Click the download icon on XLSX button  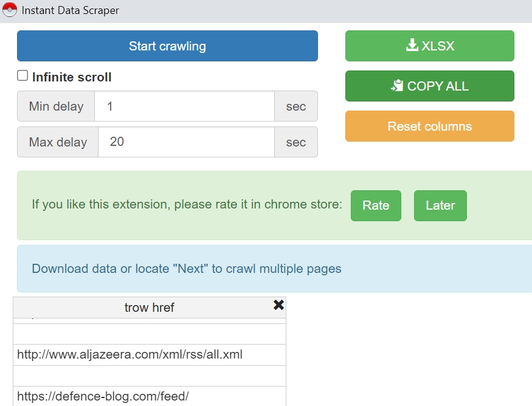click(x=412, y=45)
